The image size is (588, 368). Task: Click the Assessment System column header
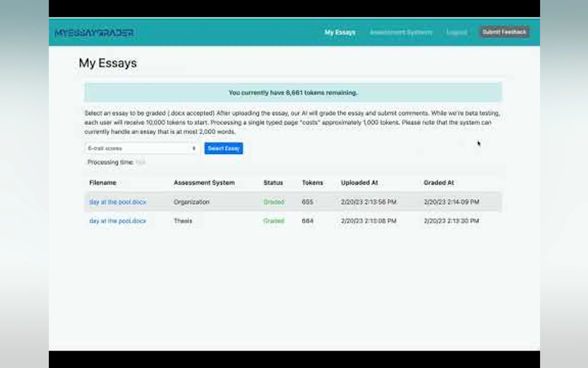click(x=204, y=183)
